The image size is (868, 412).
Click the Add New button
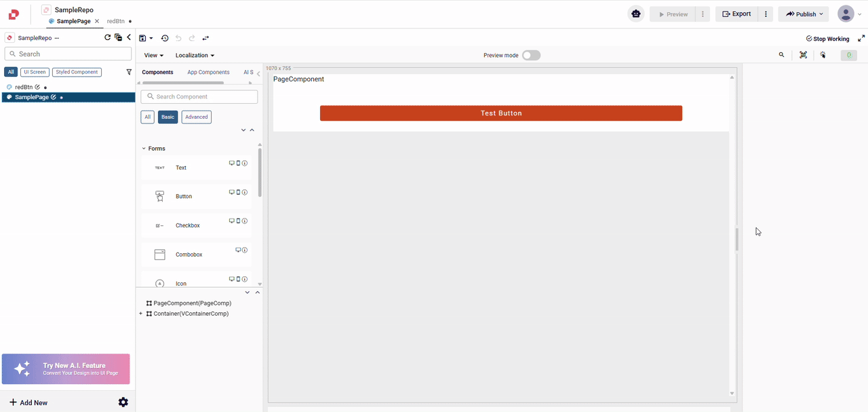tap(28, 402)
